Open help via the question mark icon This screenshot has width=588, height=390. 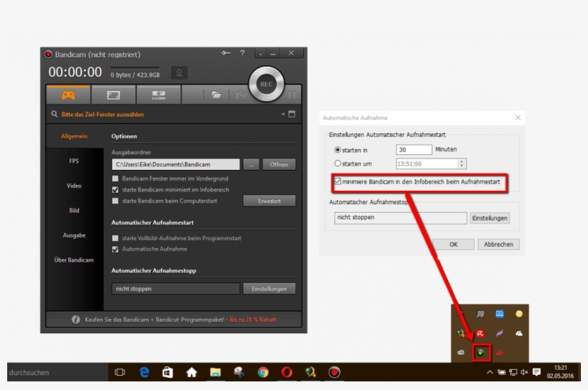(242, 54)
